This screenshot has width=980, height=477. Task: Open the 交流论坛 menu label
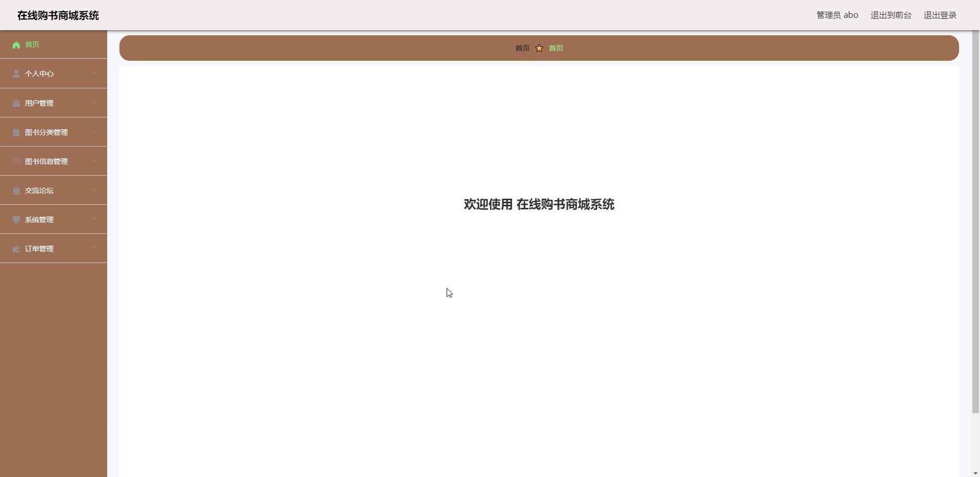(x=39, y=190)
